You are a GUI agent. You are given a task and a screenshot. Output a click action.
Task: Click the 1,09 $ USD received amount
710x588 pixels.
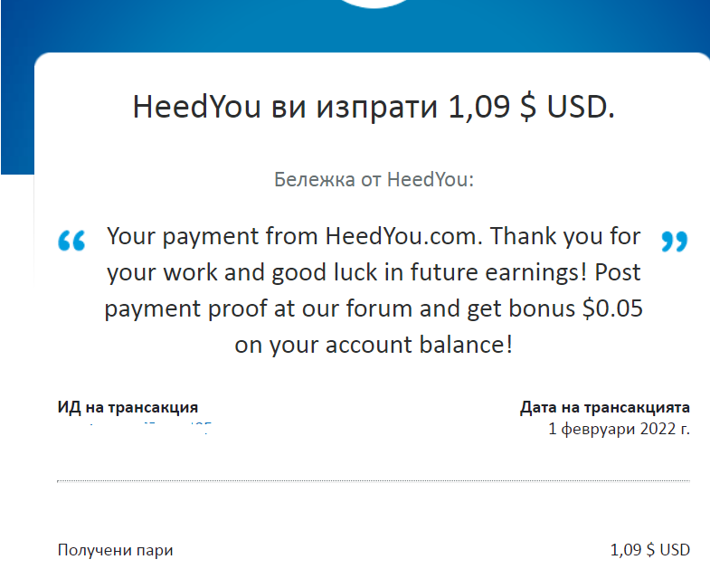click(649, 550)
